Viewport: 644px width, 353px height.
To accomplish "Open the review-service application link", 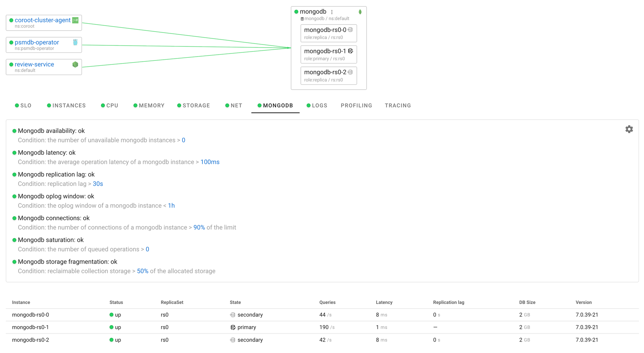I will click(x=34, y=64).
